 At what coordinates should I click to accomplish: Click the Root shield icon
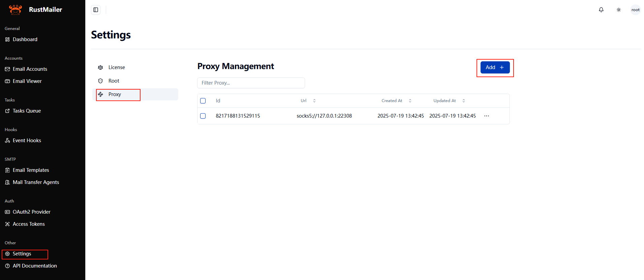tap(100, 81)
